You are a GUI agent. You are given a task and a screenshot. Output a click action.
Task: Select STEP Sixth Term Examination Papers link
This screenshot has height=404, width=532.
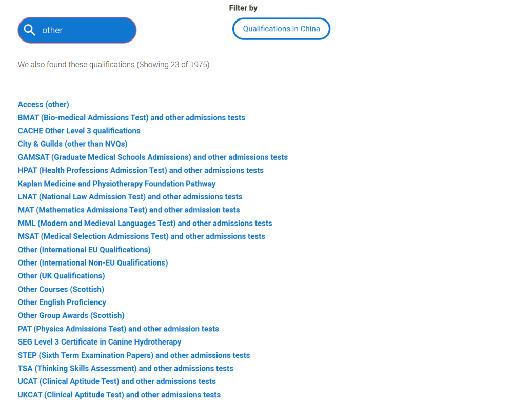coord(134,355)
